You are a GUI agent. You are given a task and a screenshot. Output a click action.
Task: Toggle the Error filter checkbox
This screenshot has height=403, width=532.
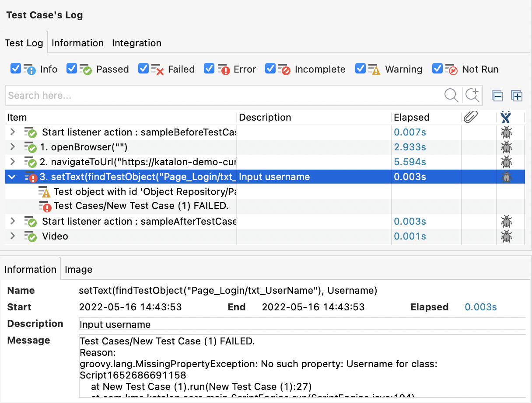pyautogui.click(x=209, y=69)
